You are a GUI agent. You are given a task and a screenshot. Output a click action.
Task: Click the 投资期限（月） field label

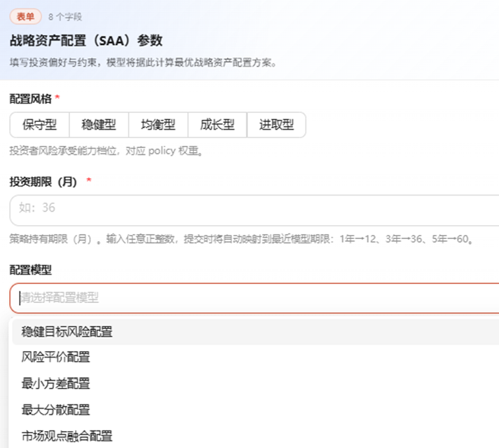pyautogui.click(x=43, y=182)
